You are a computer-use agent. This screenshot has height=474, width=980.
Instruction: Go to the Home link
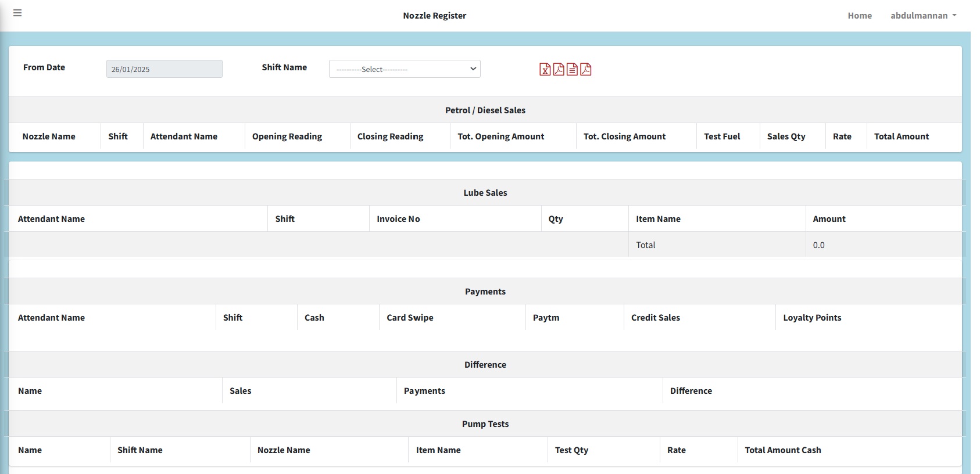coord(859,16)
